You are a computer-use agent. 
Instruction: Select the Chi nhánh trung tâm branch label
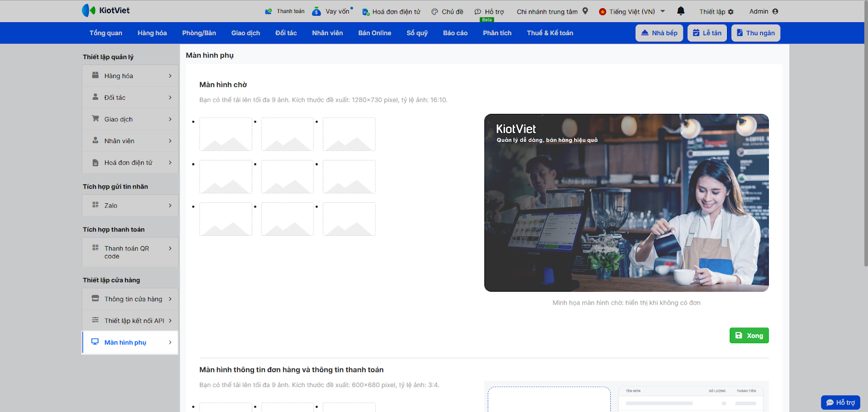click(x=547, y=11)
